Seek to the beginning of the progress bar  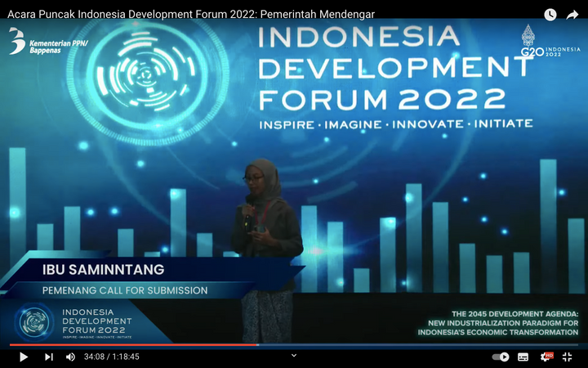pyautogui.click(x=10, y=345)
